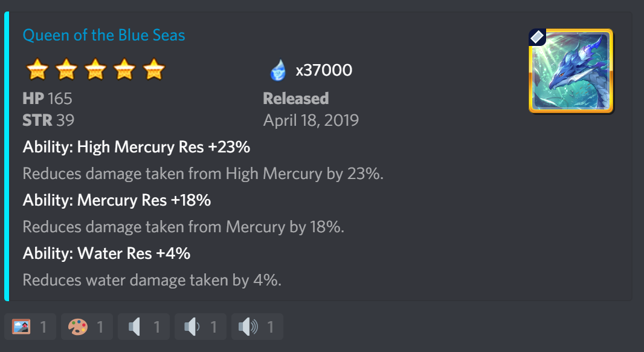Click the Water Res +4% ability heading
This screenshot has height=352, width=644.
pyautogui.click(x=106, y=253)
